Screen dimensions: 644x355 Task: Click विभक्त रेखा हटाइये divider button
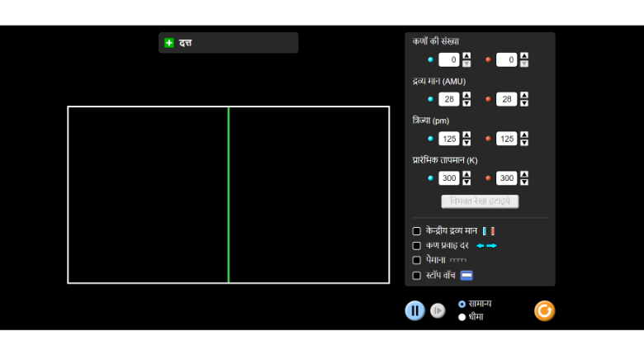point(480,201)
